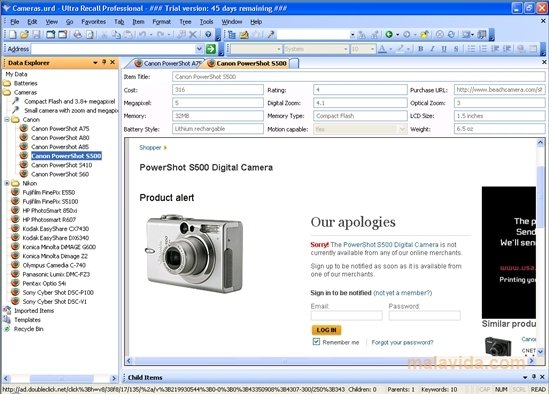Click the Cost field showing 316
This screenshot has width=549, height=394.
point(218,90)
